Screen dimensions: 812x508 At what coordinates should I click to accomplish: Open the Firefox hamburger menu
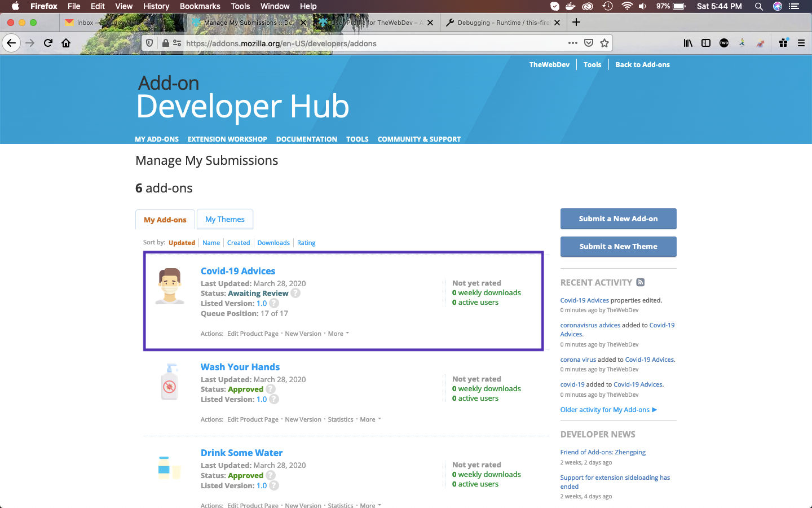pos(801,43)
